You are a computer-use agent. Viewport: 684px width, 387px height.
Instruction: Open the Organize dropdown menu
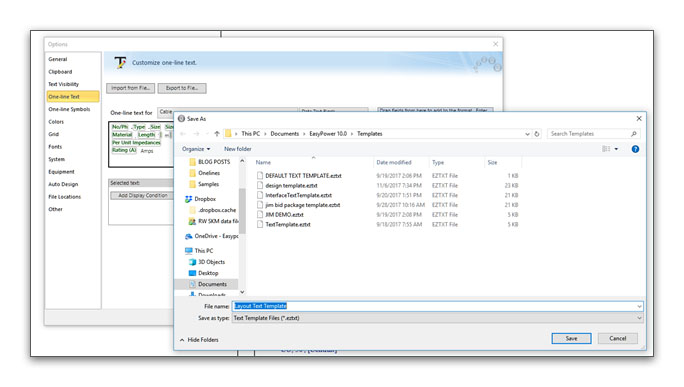pos(196,149)
